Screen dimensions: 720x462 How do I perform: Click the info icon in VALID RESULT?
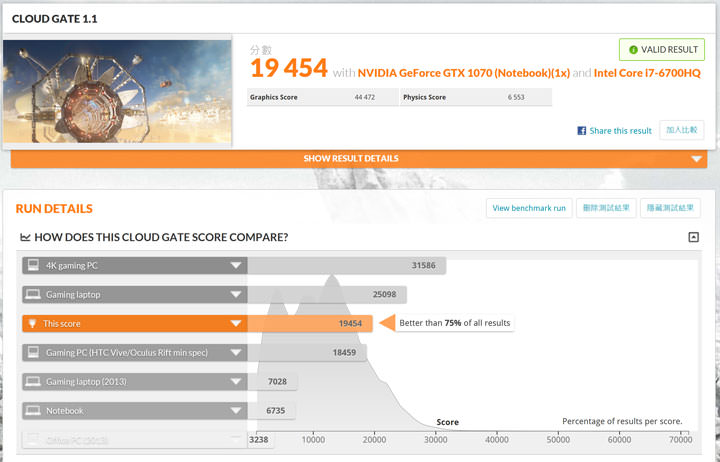631,49
